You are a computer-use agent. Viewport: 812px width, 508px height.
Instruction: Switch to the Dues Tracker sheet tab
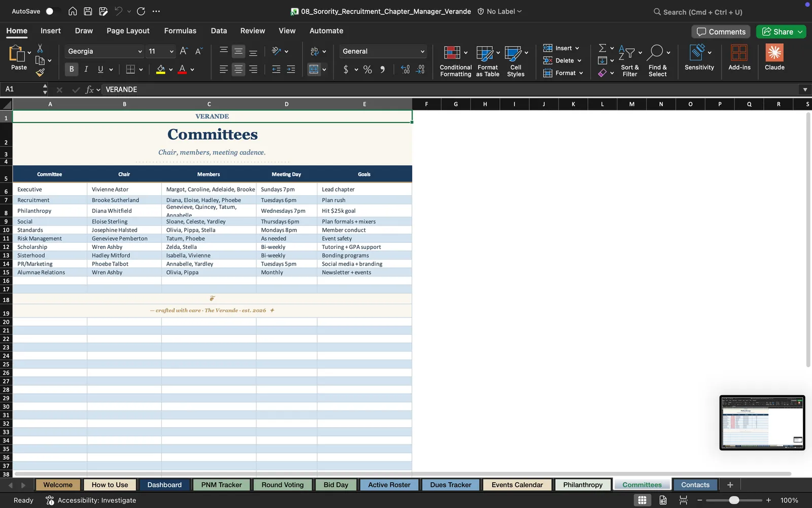[x=451, y=485]
